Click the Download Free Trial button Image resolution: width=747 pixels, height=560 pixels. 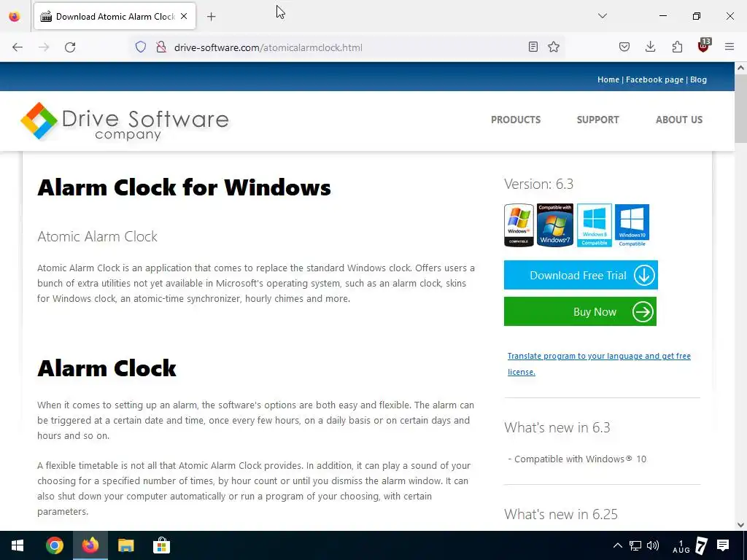click(x=581, y=275)
